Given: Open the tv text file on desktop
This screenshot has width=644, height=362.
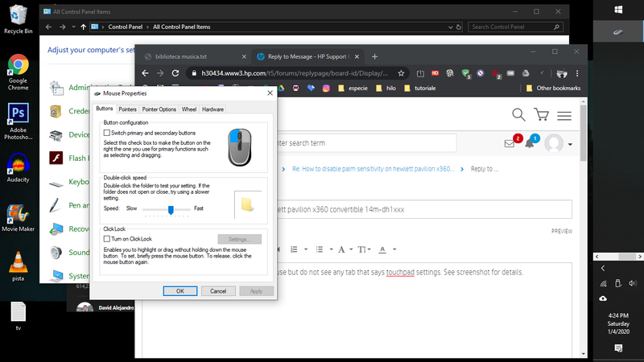Looking at the screenshot, I should [x=18, y=316].
